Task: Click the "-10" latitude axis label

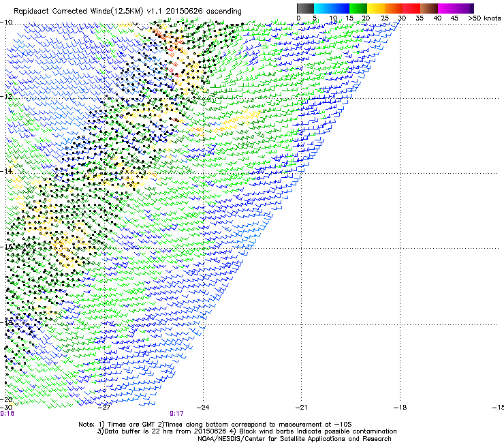Action: [6, 22]
